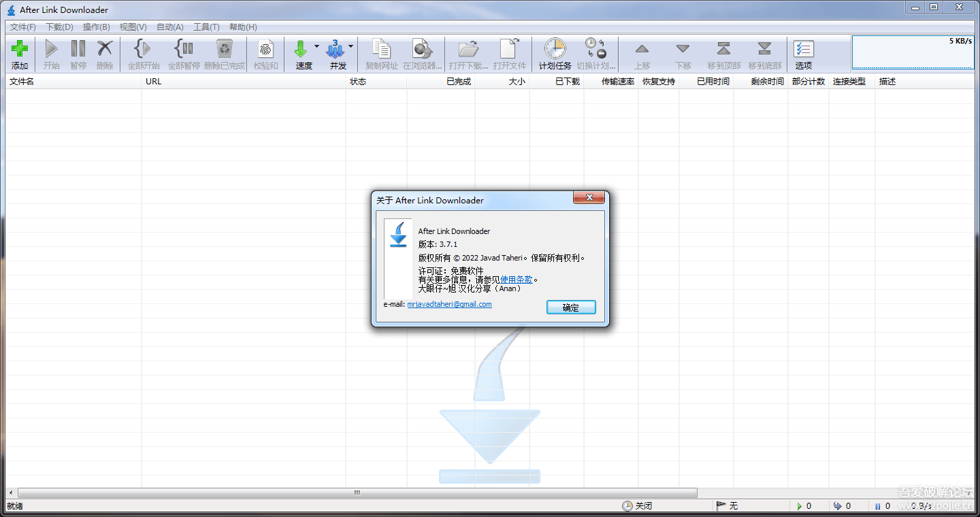This screenshot has height=517, width=980.
Task: Click the 选项 options checklist icon
Action: [x=804, y=49]
